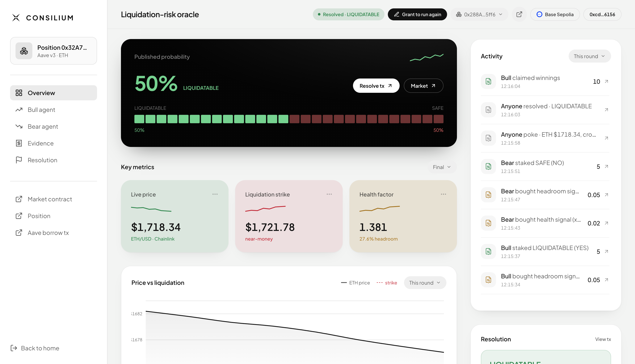Open arrow link for Bear bought headroom signal
The width and height of the screenshot is (635, 364).
pyautogui.click(x=606, y=195)
